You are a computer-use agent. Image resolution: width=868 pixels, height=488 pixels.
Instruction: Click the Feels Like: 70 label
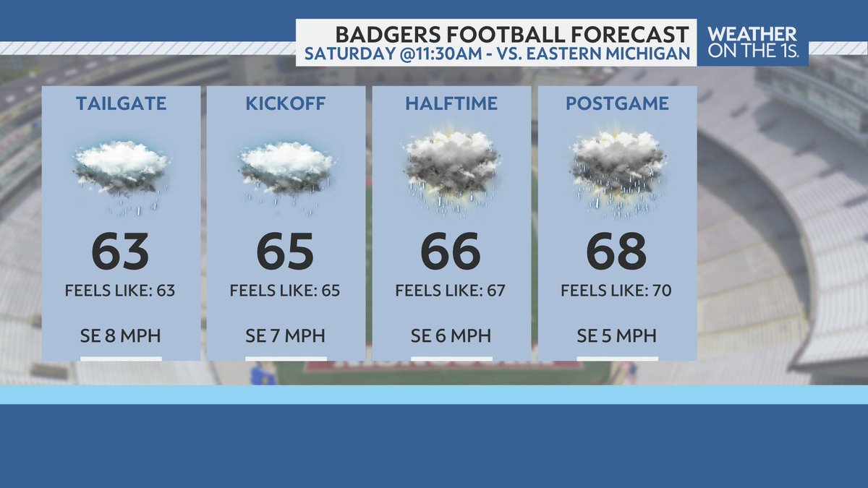point(616,291)
